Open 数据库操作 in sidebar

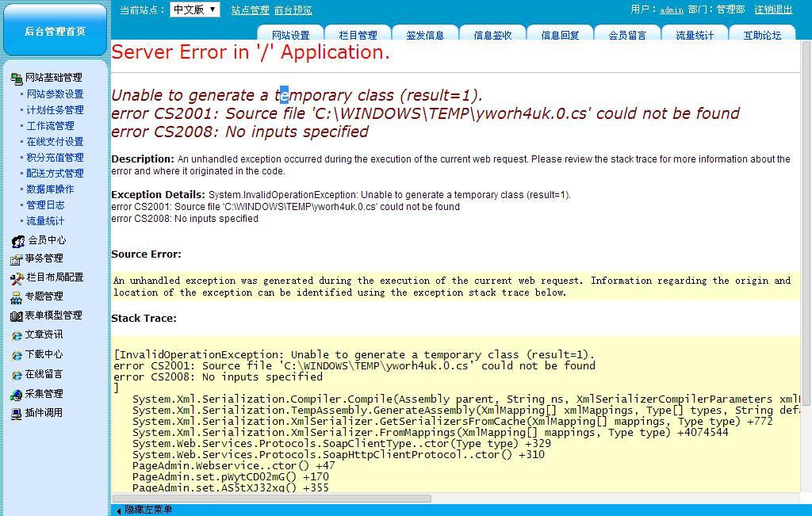click(50, 189)
